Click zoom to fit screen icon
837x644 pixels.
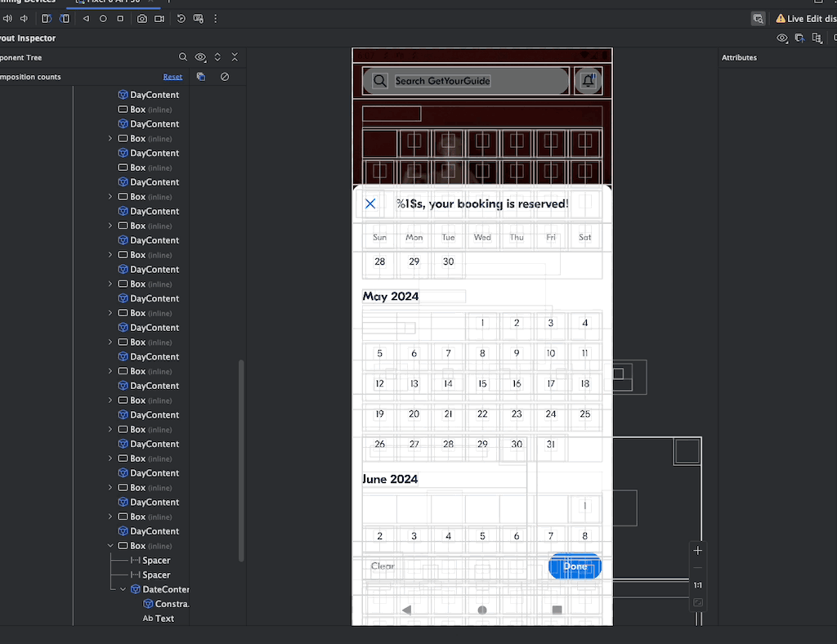coord(698,602)
